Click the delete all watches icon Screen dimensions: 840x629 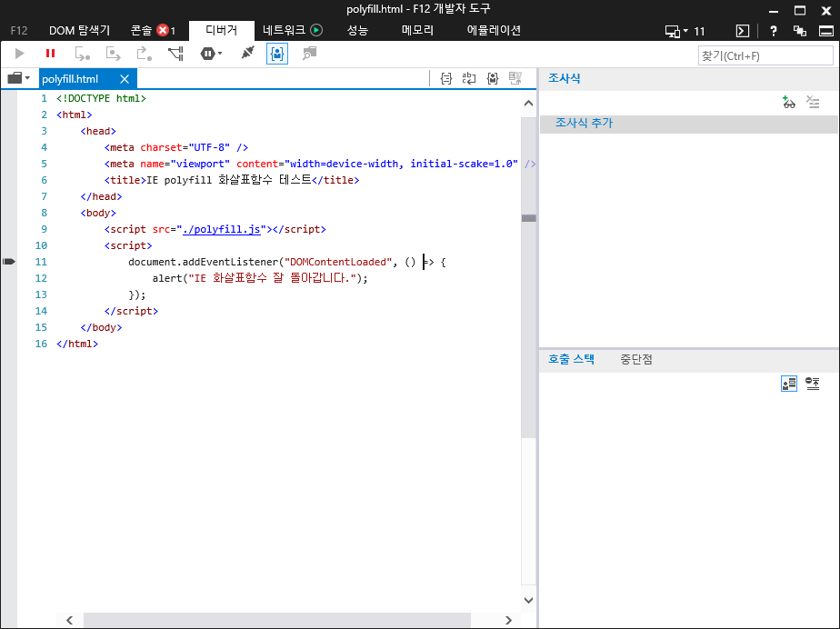tap(813, 103)
